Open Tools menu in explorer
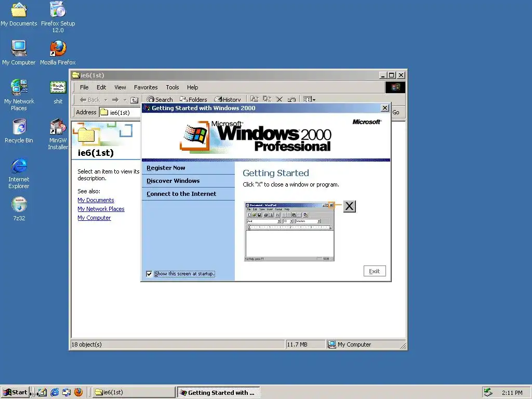 (x=172, y=87)
